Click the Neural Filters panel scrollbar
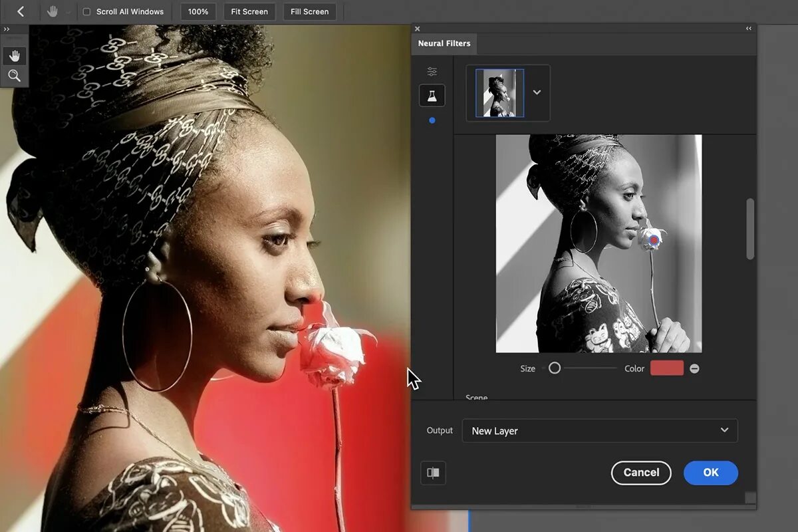The image size is (798, 532). tap(750, 229)
